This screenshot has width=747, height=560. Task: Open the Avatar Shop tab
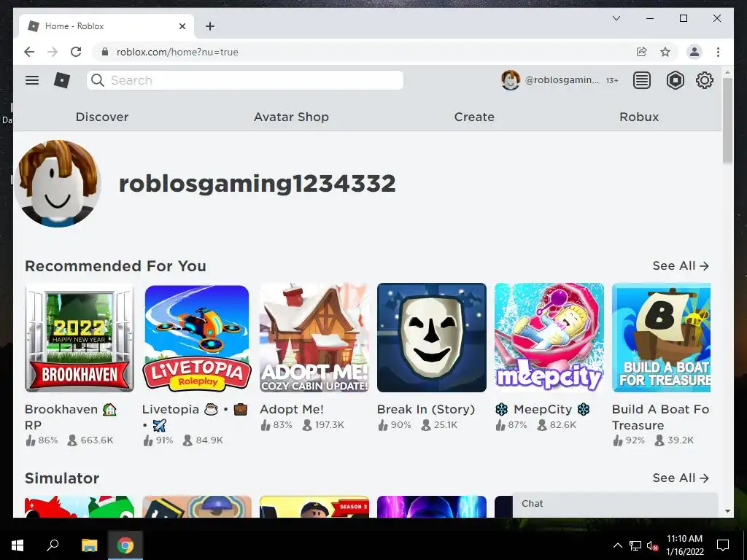(x=291, y=117)
